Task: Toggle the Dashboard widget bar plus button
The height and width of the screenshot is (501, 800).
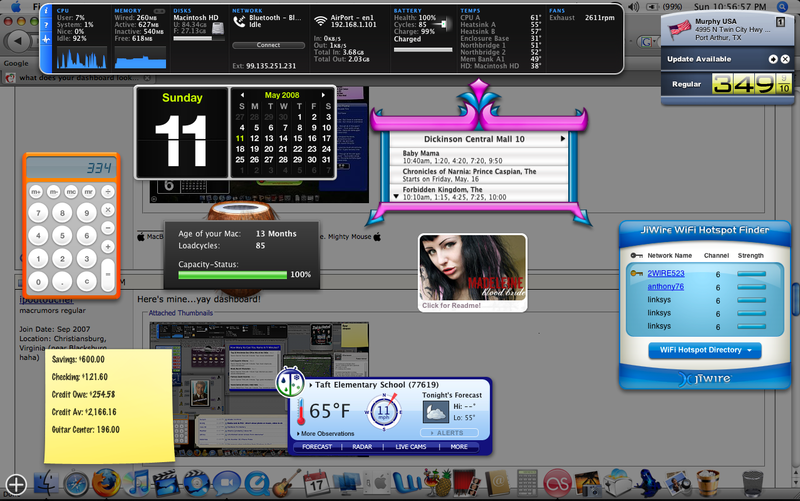Action: click(14, 484)
